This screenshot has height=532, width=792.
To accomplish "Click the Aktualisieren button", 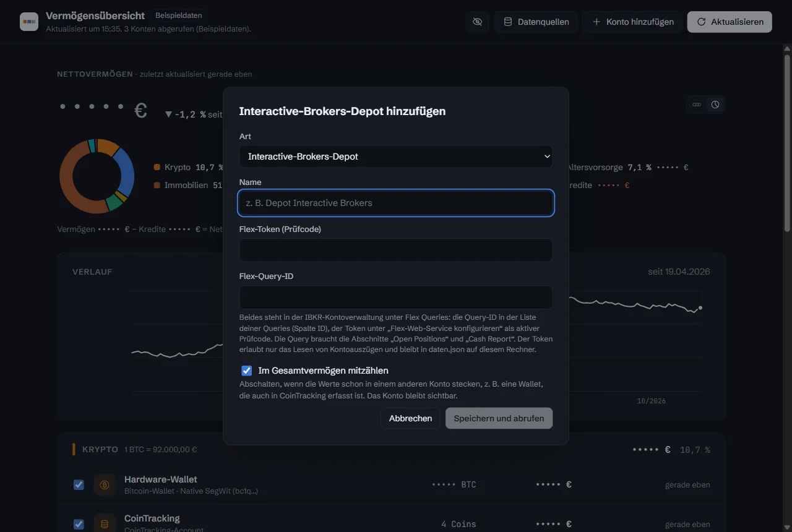I will click(730, 22).
